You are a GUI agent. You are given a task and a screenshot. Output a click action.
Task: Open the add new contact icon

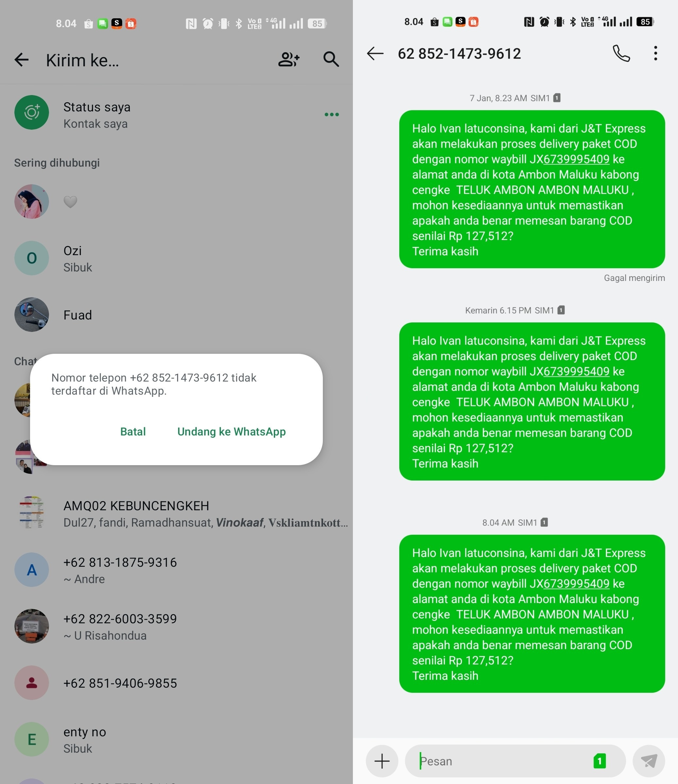pyautogui.click(x=289, y=59)
